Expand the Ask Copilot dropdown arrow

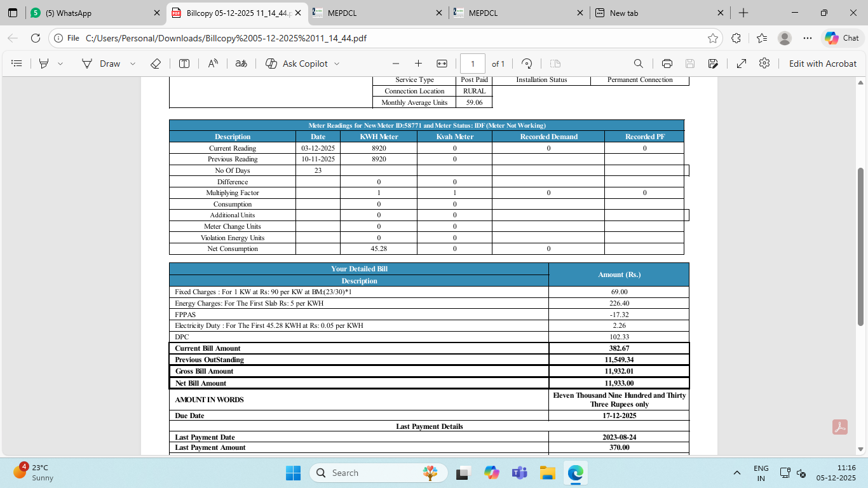pyautogui.click(x=337, y=64)
